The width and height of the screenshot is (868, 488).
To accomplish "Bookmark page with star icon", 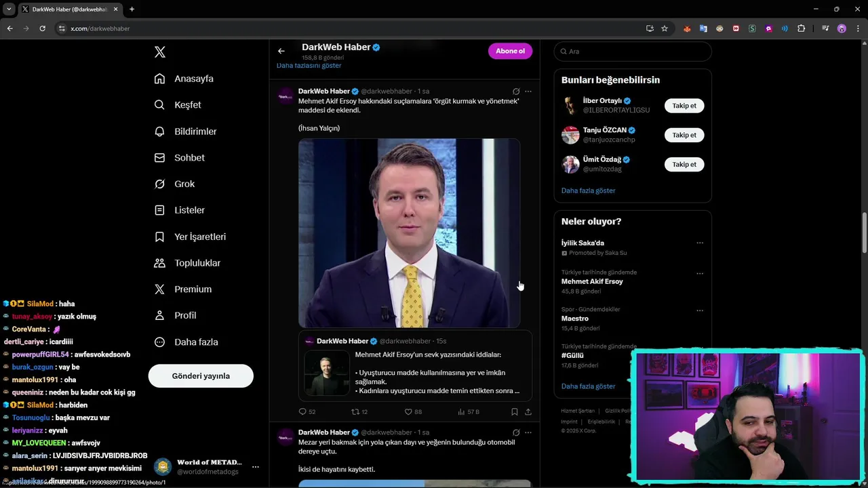I will (665, 28).
